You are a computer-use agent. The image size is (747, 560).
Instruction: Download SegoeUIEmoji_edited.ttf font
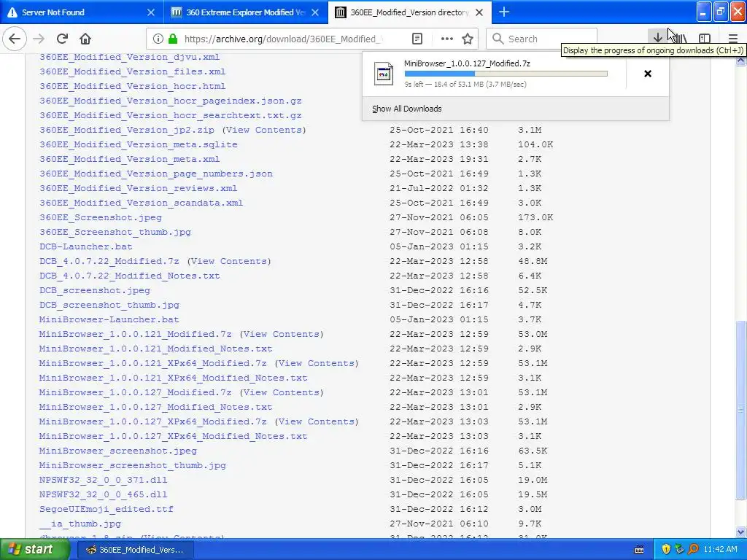107,509
